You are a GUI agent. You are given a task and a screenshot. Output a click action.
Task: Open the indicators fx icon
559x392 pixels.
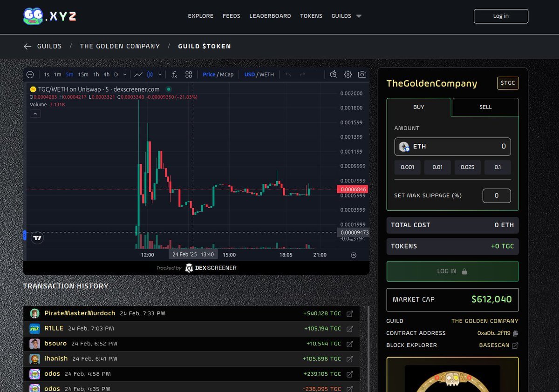[174, 74]
